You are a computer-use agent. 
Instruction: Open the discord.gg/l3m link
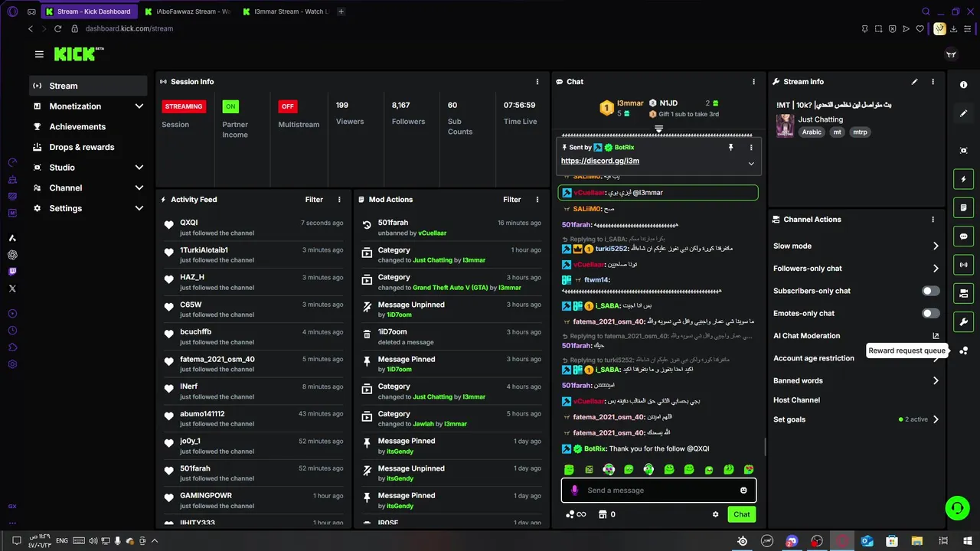(600, 161)
